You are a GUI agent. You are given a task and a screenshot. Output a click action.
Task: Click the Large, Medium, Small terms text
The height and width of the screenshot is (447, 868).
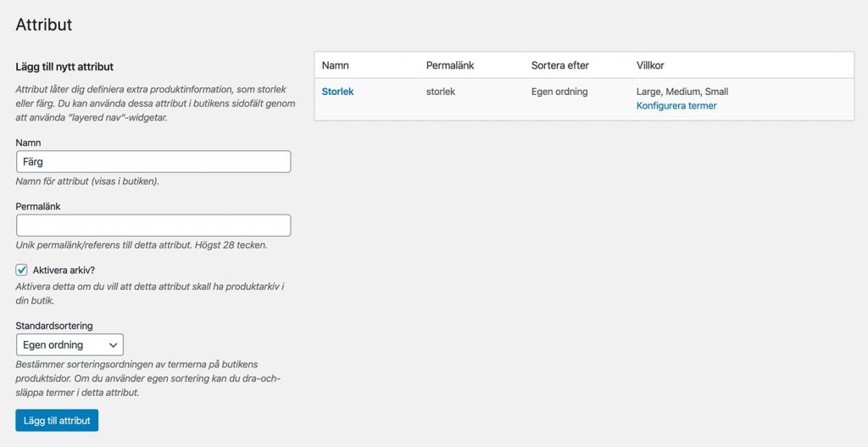click(x=682, y=92)
